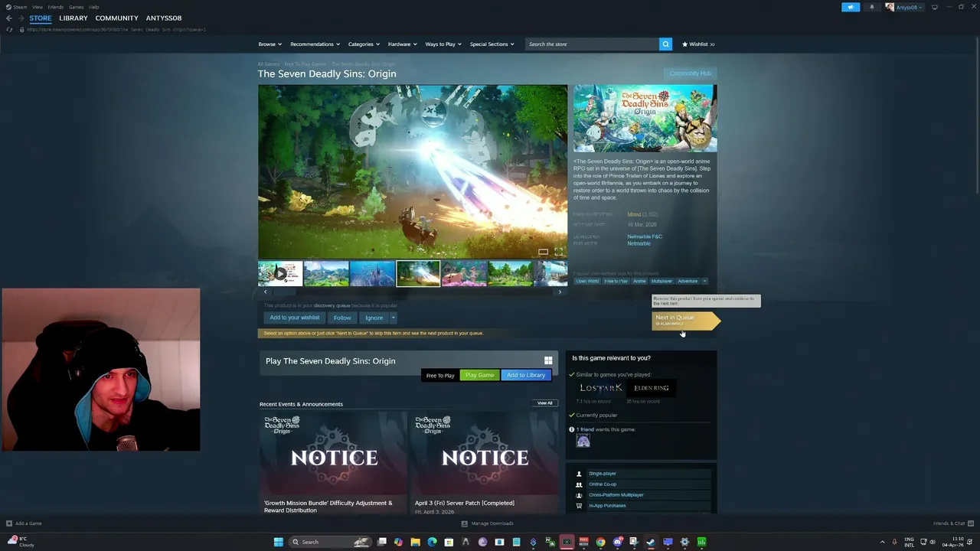Open Settings gear in the taskbar
Screen dimensions: 980x551
pos(684,542)
